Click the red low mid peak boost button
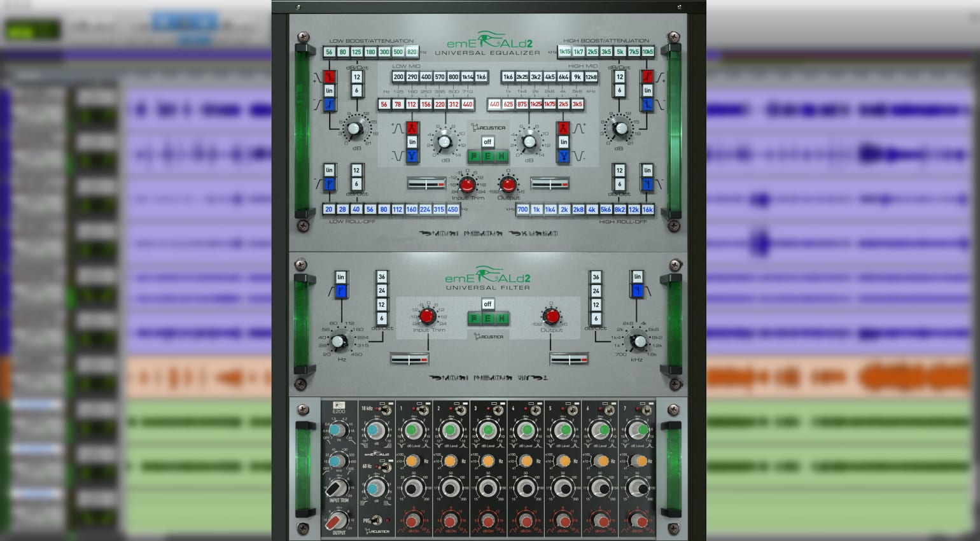980x541 pixels. coord(412,128)
